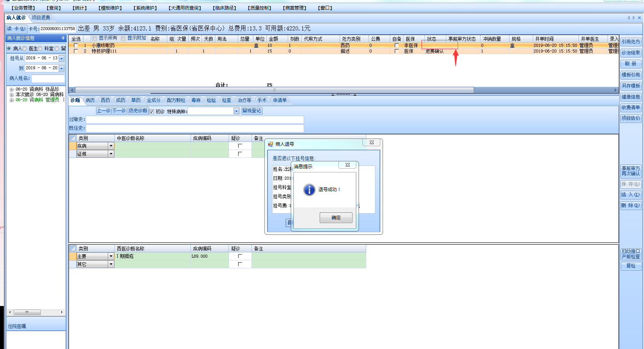This screenshot has height=349, width=644.
Task: Expand the green 06-20 肾病科 管理员 node
Action: click(x=11, y=100)
